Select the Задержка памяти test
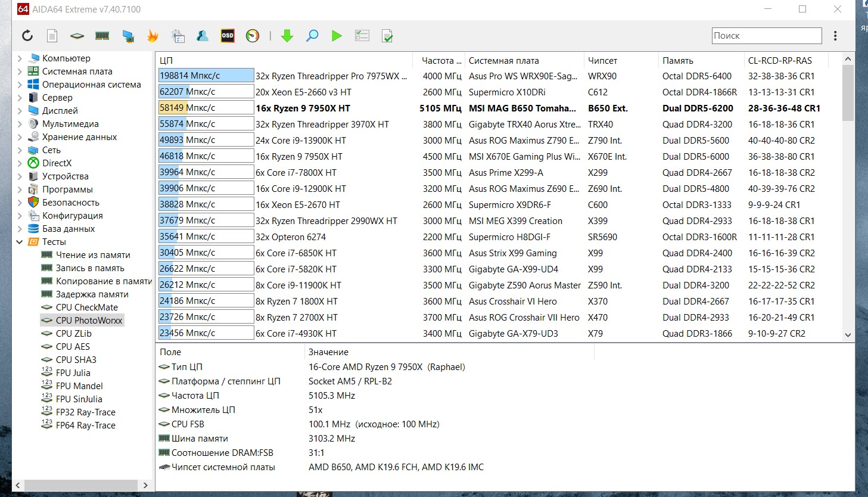 (92, 294)
